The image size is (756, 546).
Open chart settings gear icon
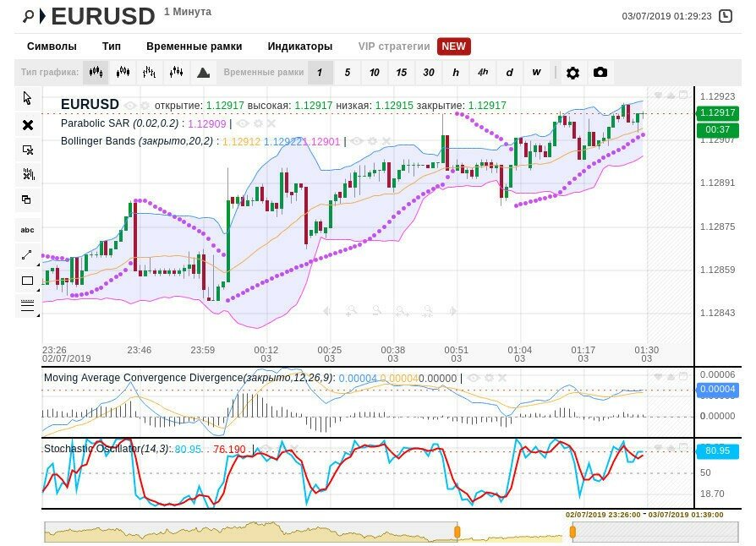pyautogui.click(x=572, y=73)
